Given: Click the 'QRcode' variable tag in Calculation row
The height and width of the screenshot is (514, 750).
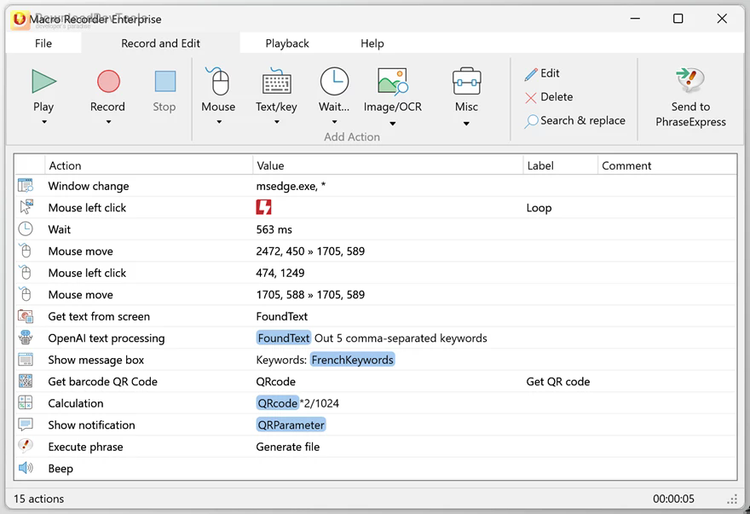Looking at the screenshot, I should (277, 403).
